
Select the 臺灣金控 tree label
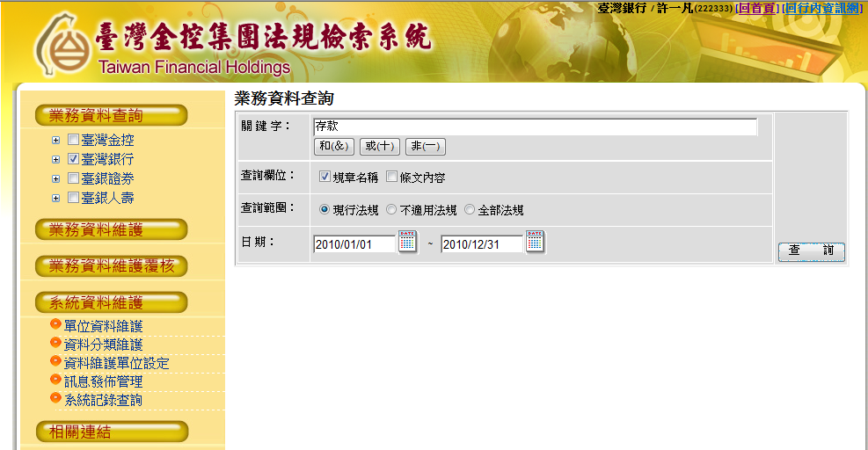(x=108, y=140)
